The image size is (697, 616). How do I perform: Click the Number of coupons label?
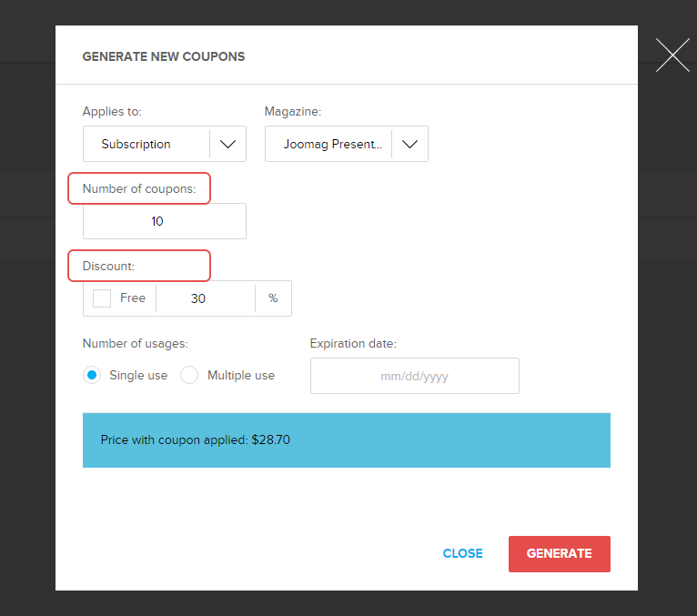pyautogui.click(x=139, y=189)
